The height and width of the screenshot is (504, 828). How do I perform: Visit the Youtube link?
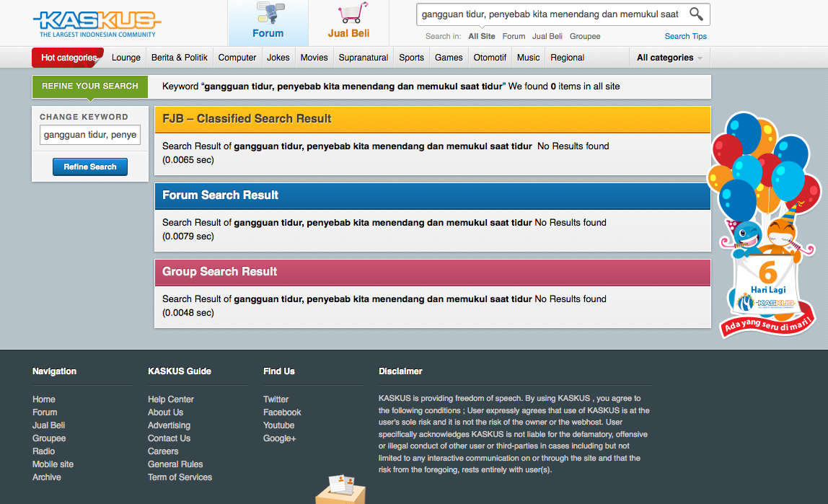pyautogui.click(x=279, y=425)
